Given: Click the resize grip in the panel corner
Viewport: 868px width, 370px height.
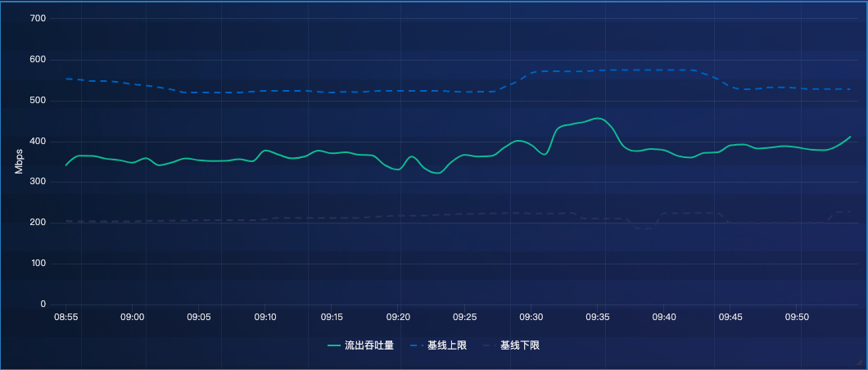Looking at the screenshot, I should coord(861,363).
